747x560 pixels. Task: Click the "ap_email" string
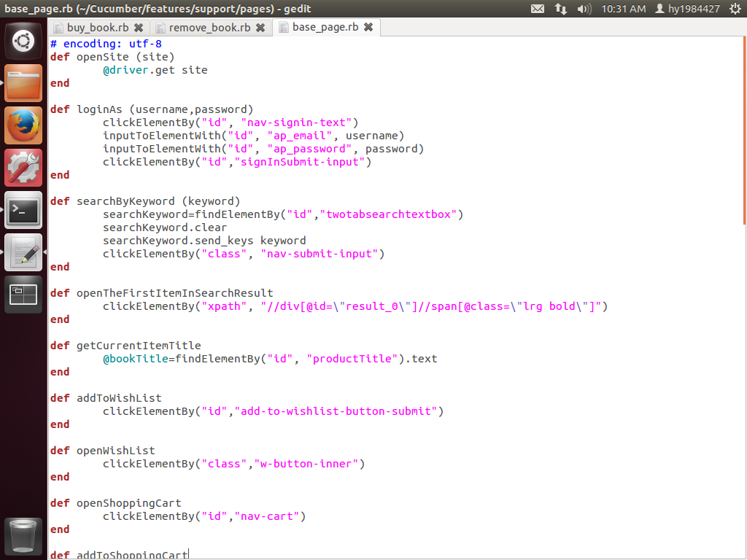point(300,136)
